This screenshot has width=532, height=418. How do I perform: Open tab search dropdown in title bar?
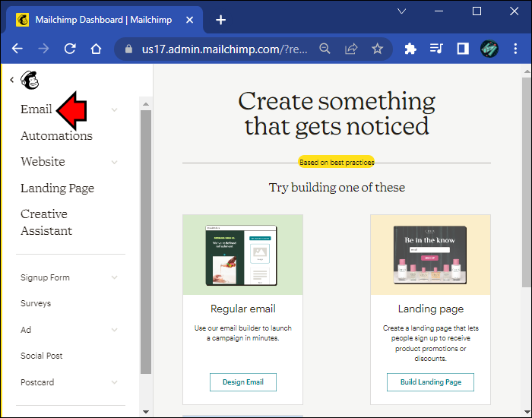pos(402,11)
